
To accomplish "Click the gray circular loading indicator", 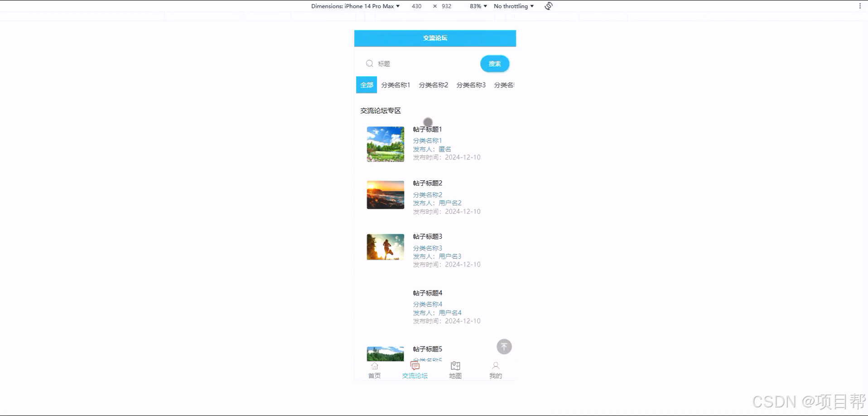I will 428,122.
